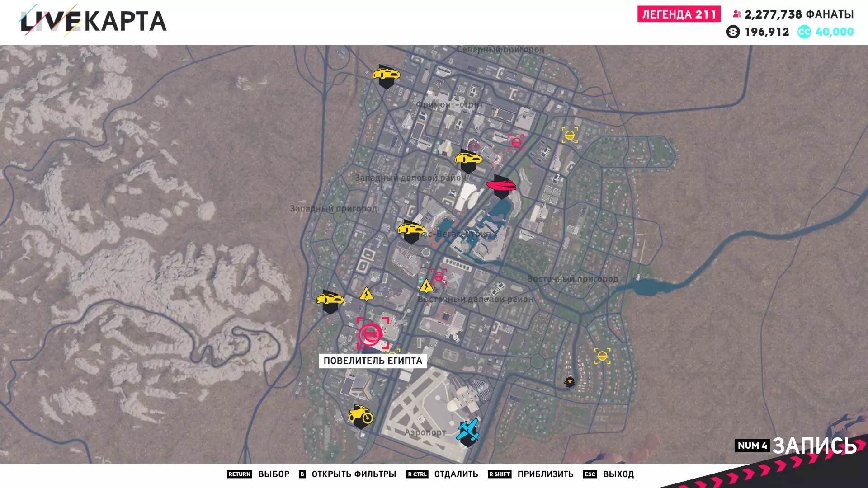This screenshot has width=868, height=488.
Task: Click the western yellow lightning warning marker
Action: (x=366, y=295)
